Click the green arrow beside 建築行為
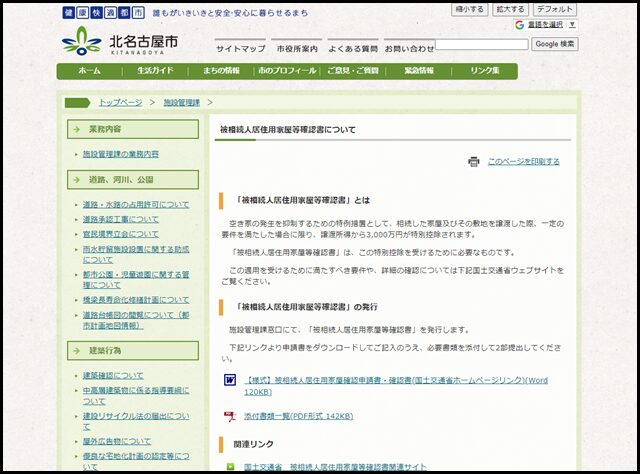640x474 pixels. click(x=76, y=351)
